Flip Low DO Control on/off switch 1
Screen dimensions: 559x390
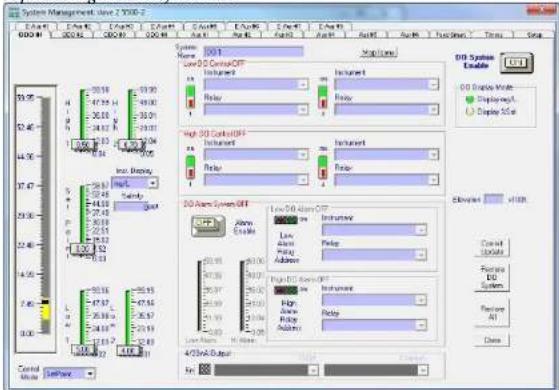[x=191, y=97]
